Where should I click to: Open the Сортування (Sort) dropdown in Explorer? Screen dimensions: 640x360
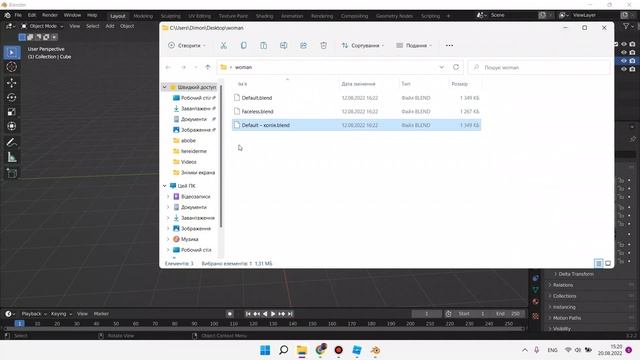point(362,45)
